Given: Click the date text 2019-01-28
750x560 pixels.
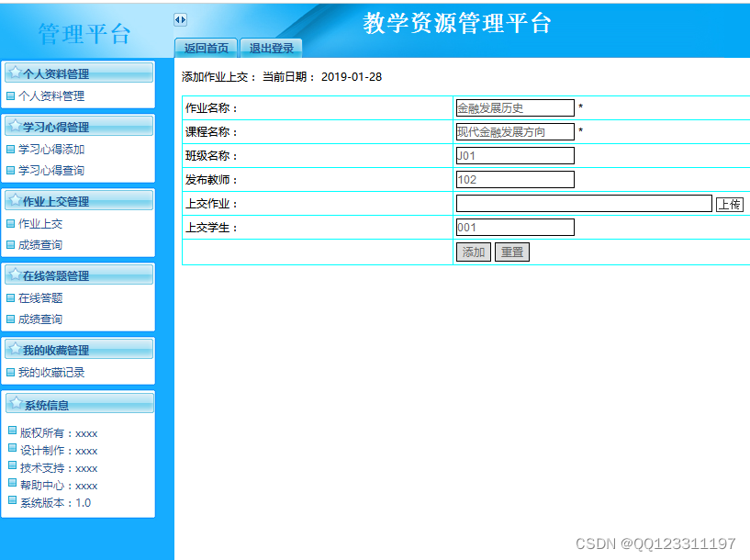Looking at the screenshot, I should pyautogui.click(x=352, y=77).
